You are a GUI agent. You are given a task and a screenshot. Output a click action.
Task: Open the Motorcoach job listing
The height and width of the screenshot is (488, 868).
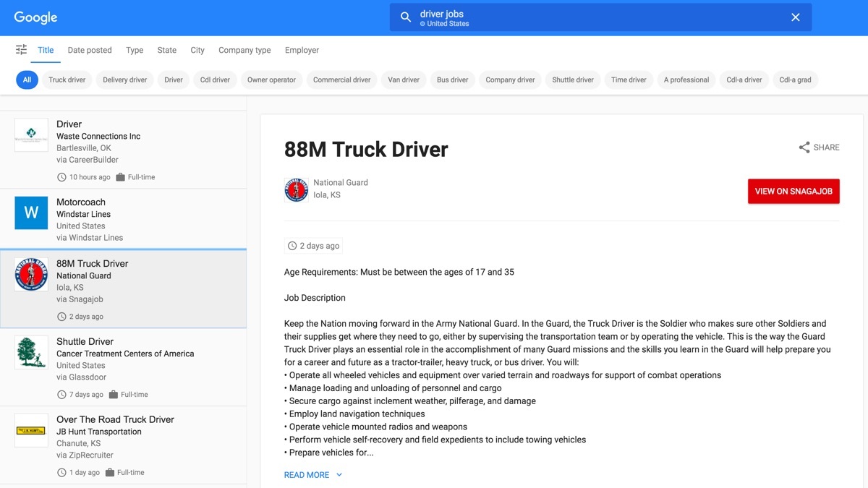point(123,219)
